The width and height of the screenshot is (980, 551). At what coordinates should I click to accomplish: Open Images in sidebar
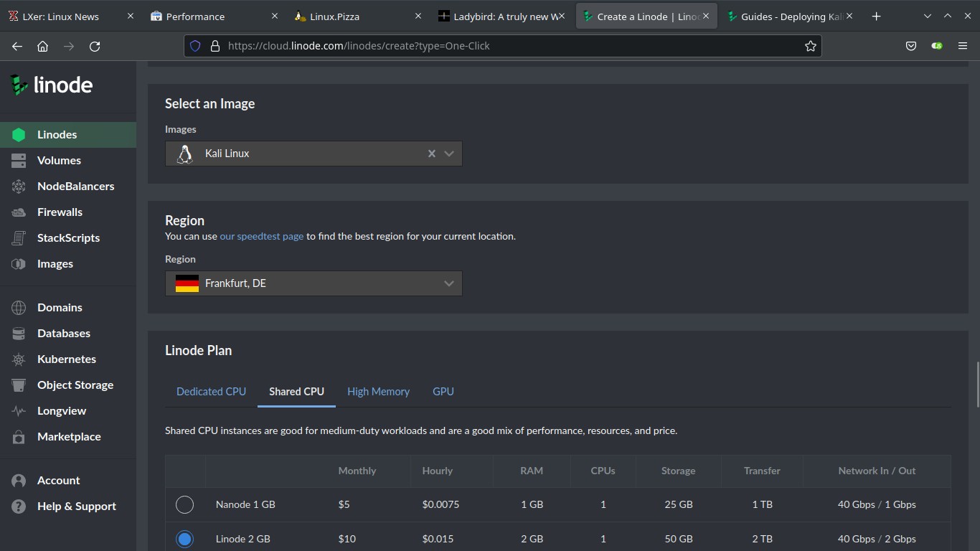coord(68,264)
